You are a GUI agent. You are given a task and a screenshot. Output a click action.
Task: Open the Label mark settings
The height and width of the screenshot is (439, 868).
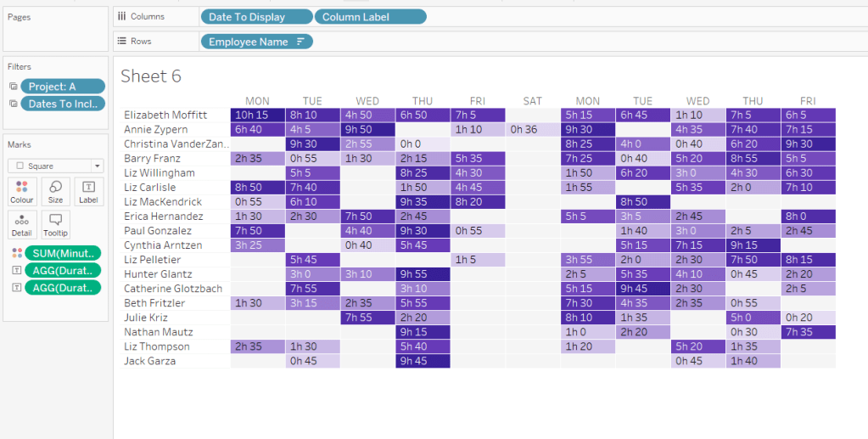88,191
